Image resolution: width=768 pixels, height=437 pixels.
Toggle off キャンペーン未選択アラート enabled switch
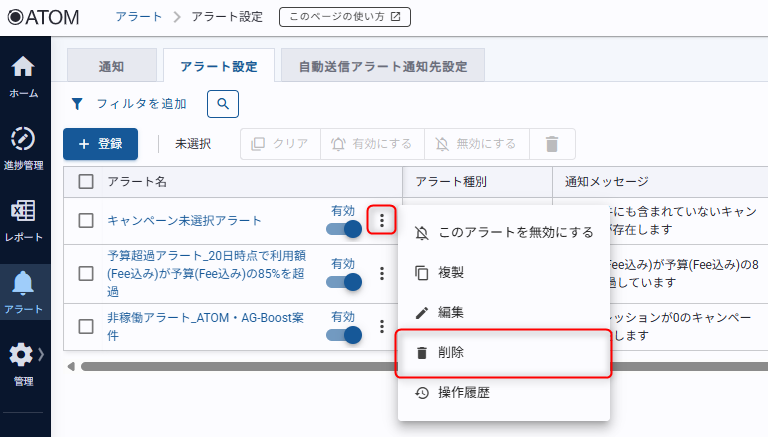pos(343,229)
